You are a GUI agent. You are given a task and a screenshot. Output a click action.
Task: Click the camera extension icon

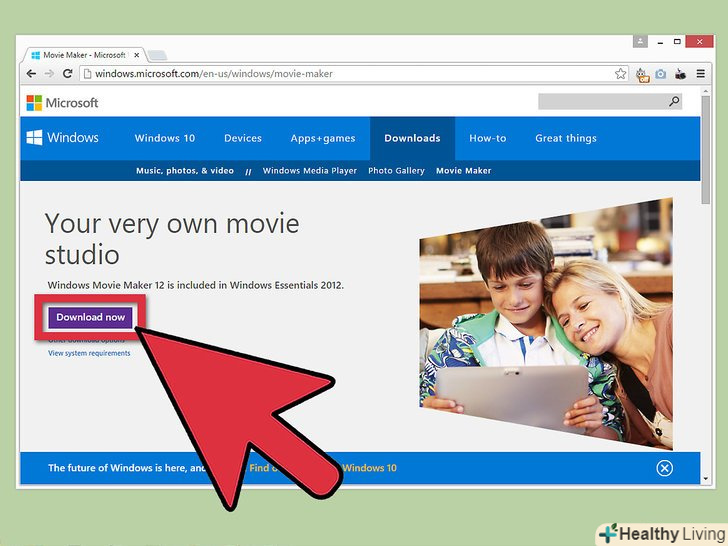[660, 74]
